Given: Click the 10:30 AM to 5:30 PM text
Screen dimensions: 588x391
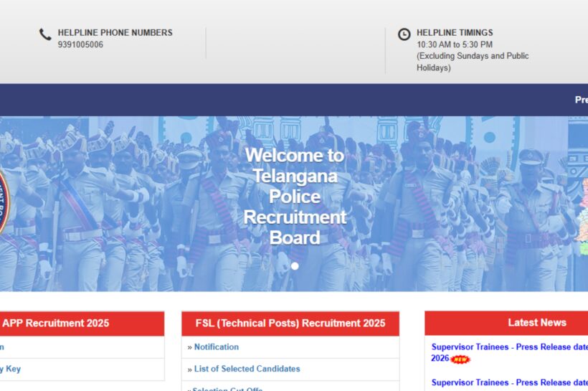Looking at the screenshot, I should tap(455, 44).
